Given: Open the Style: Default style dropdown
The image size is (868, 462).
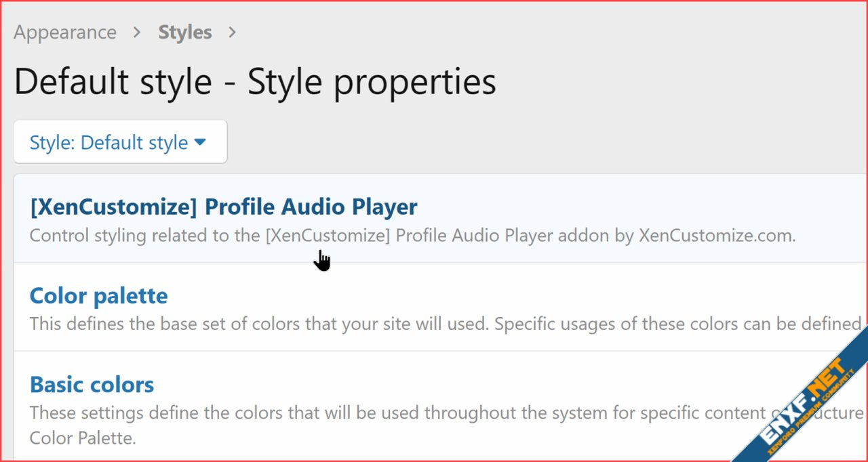Looking at the screenshot, I should pyautogui.click(x=120, y=142).
